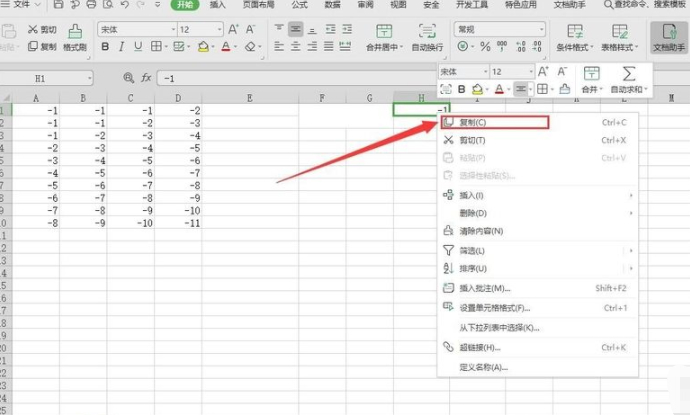
Task: Click the formula bar zoom magnifier icon
Action: click(x=128, y=78)
